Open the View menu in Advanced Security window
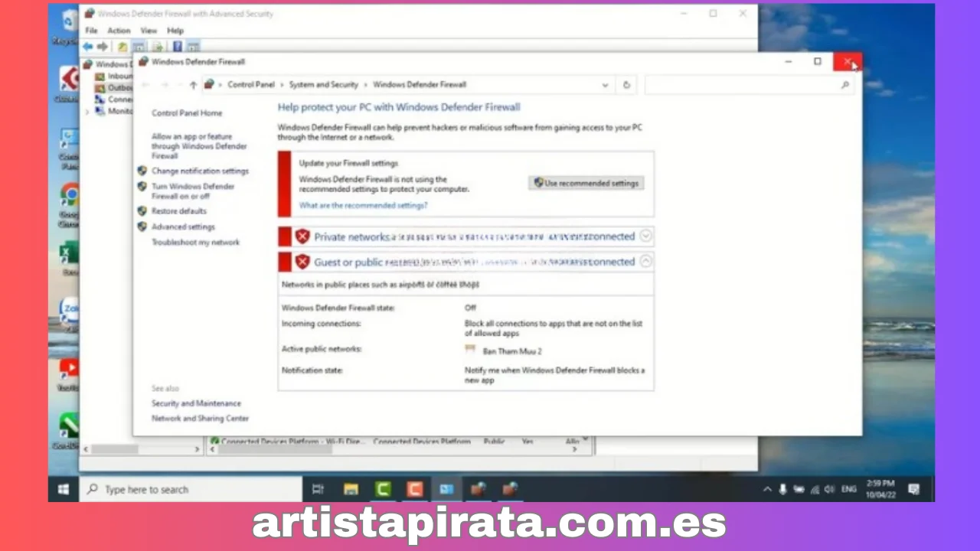The image size is (980, 551). point(149,31)
